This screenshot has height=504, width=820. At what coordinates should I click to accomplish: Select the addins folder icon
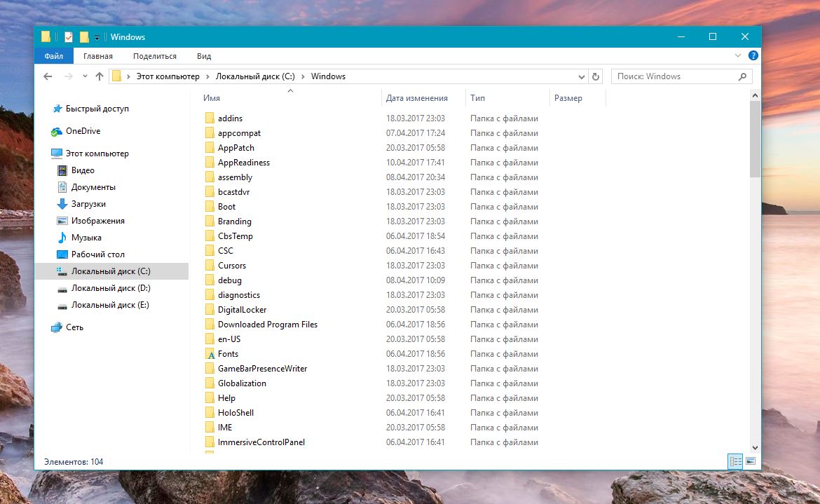210,118
